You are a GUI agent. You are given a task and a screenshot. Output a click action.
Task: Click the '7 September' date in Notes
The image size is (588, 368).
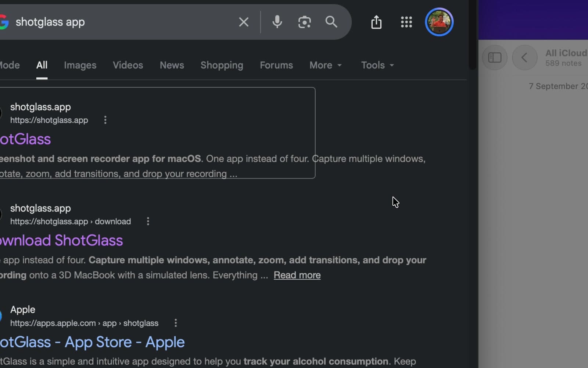(558, 86)
